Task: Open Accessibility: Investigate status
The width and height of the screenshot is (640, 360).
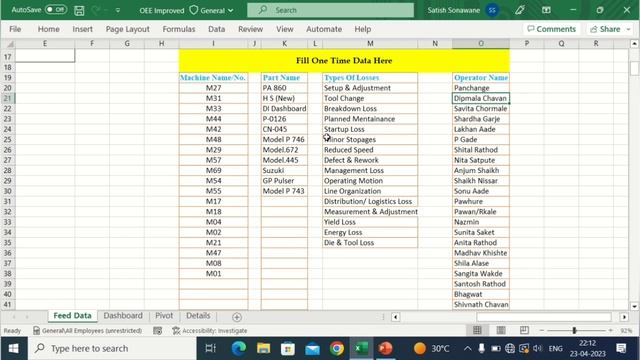Action: (209, 331)
